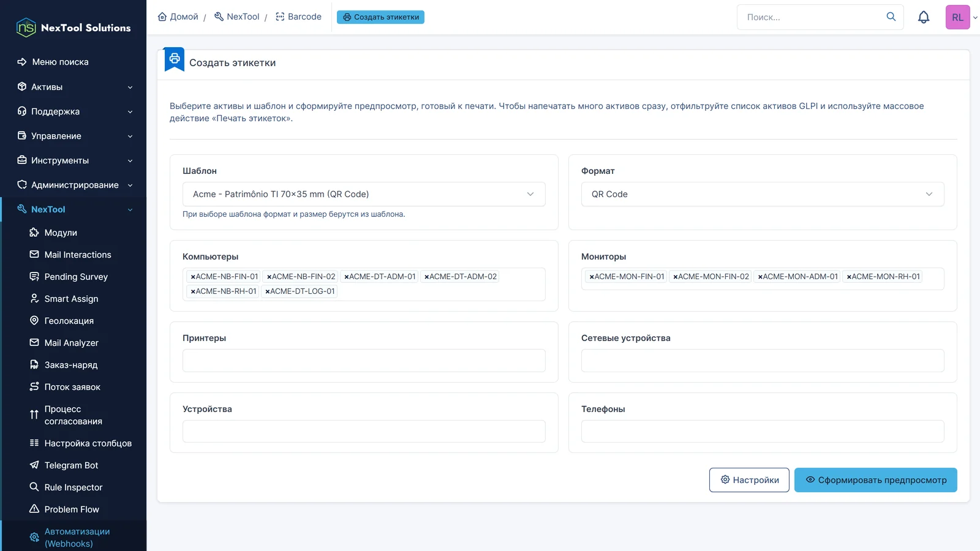Click the search magnifier icon
Screen dimensions: 980x551
point(891,17)
